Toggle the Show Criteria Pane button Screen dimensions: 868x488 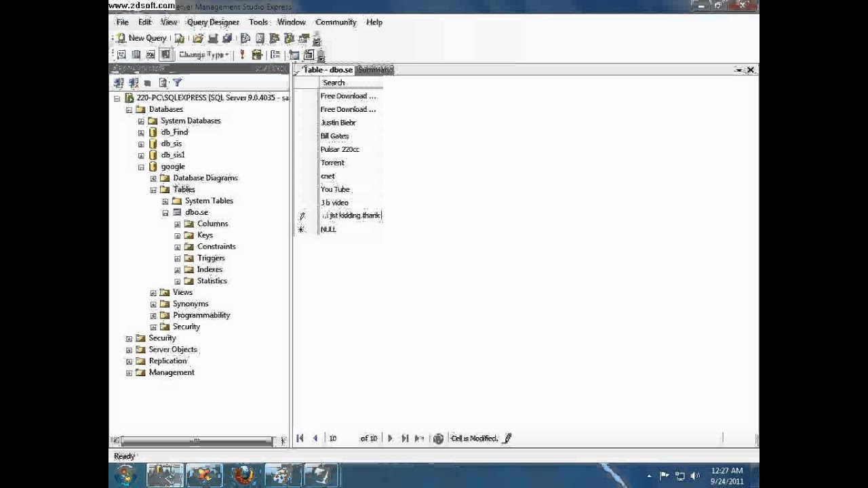[x=136, y=55]
